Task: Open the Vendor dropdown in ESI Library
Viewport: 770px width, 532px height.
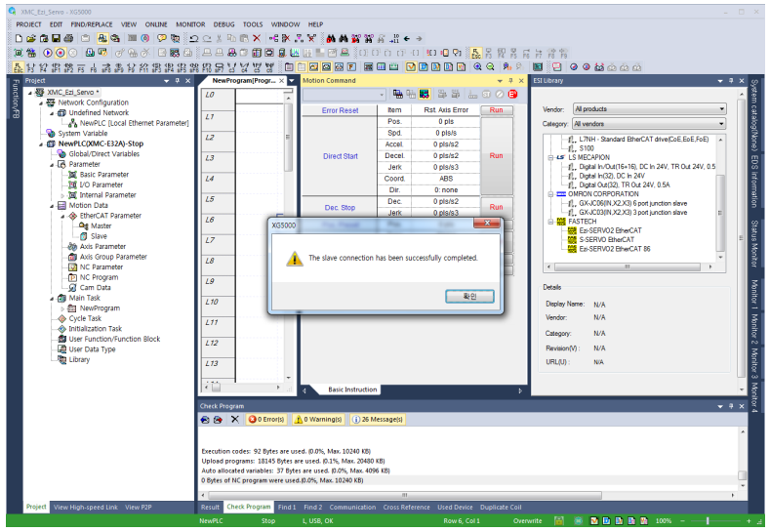Action: pyautogui.click(x=721, y=109)
